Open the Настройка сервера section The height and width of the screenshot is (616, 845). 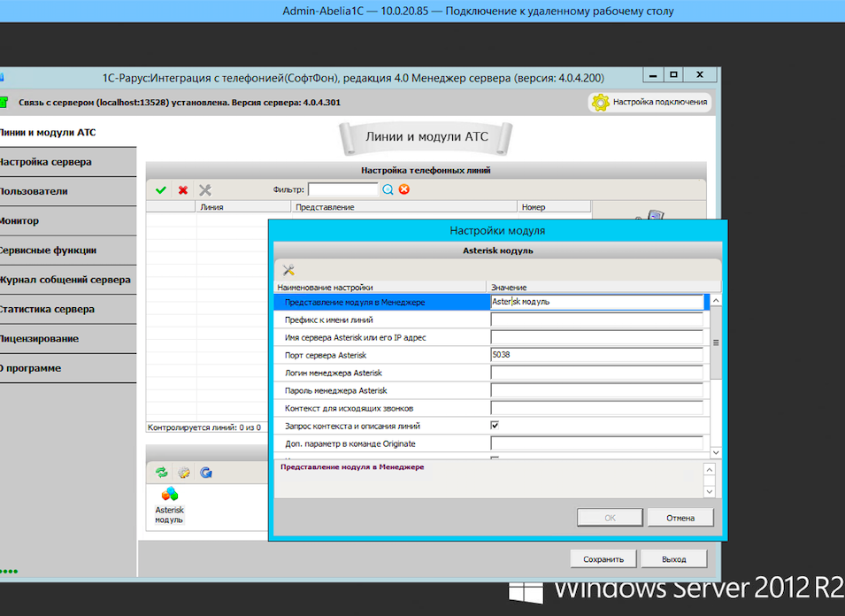tap(46, 162)
